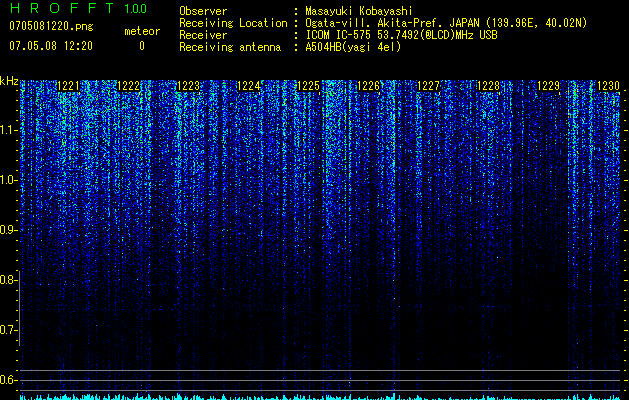629x400 pixels.
Task: Click the Observer field label
Action: (x=203, y=11)
